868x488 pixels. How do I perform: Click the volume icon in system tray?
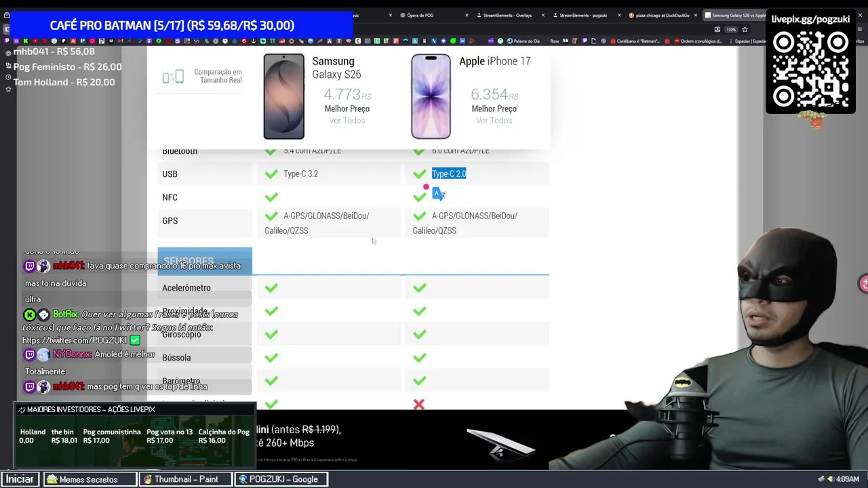pos(830,479)
